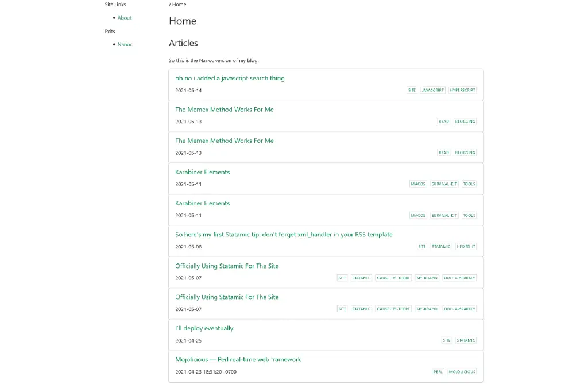Open the "I'll deploy eventually." article
Screen dimensions: 588x385
pyautogui.click(x=204, y=329)
